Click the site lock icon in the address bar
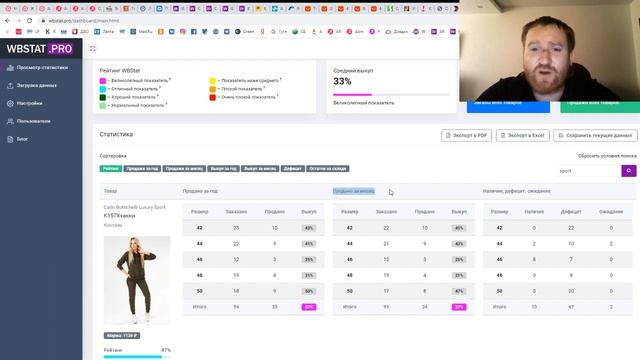This screenshot has height=360, width=640. click(x=43, y=20)
